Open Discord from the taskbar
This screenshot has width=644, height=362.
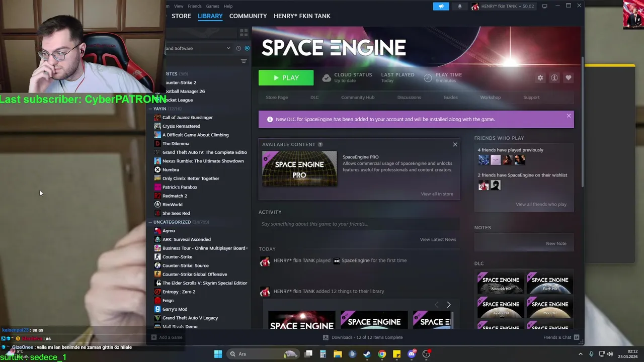[412, 354]
